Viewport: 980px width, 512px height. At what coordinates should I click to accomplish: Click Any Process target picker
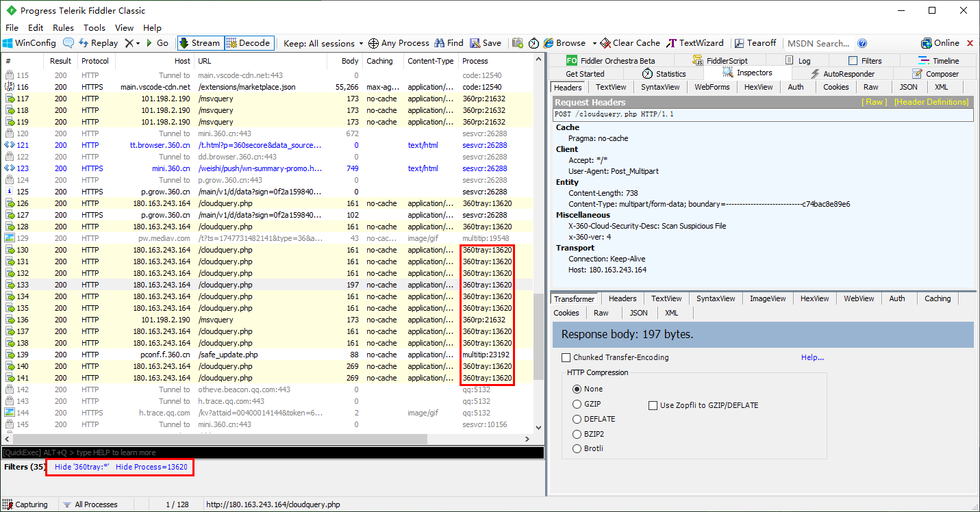click(x=399, y=43)
